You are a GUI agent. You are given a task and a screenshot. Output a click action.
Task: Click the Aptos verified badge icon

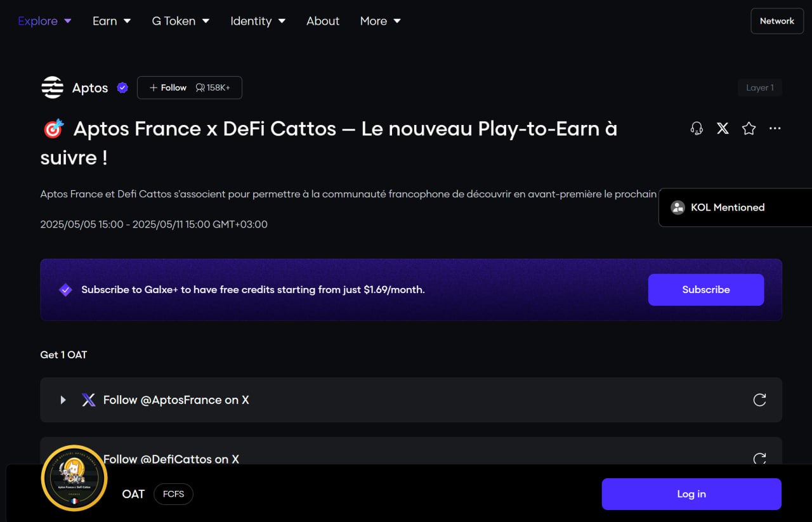pos(122,88)
